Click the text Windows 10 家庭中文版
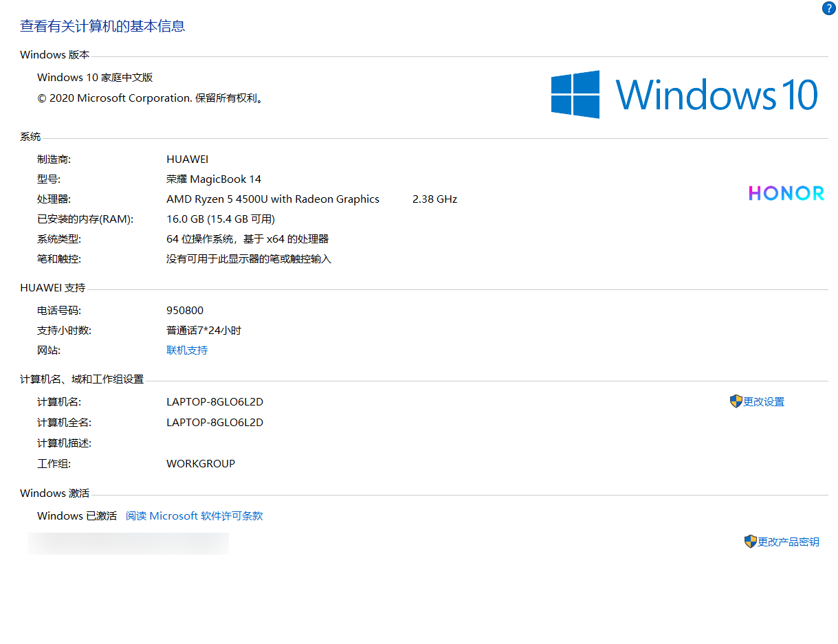The image size is (838, 644). [x=95, y=78]
